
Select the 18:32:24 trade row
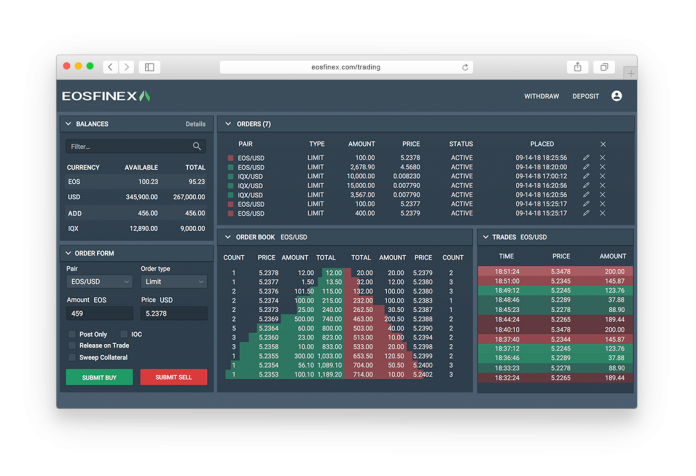(555, 378)
